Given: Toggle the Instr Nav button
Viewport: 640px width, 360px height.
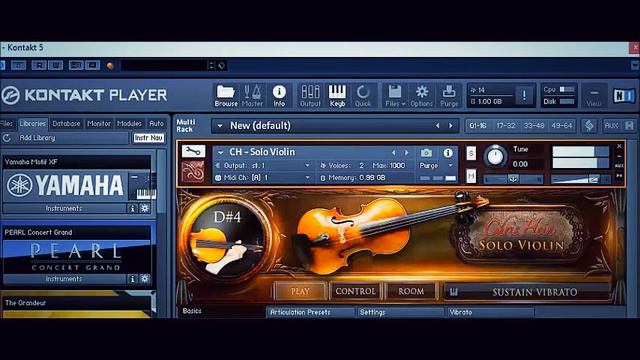Looking at the screenshot, I should [149, 138].
